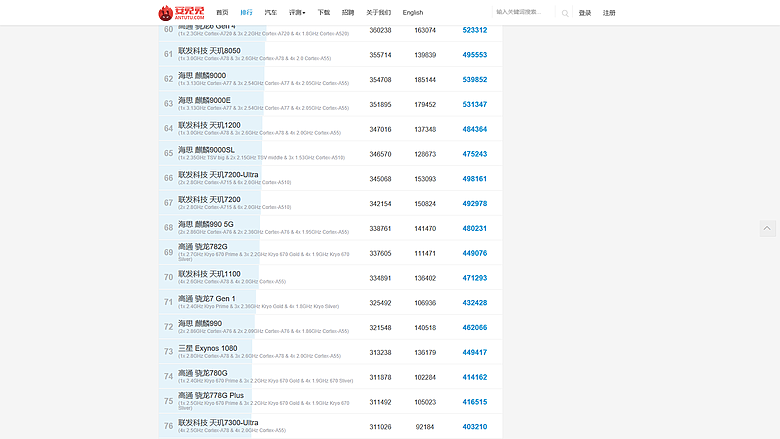The image size is (780, 439).
Task: Open the 海思 麒麟9000 entry
Action: pyautogui.click(x=330, y=79)
